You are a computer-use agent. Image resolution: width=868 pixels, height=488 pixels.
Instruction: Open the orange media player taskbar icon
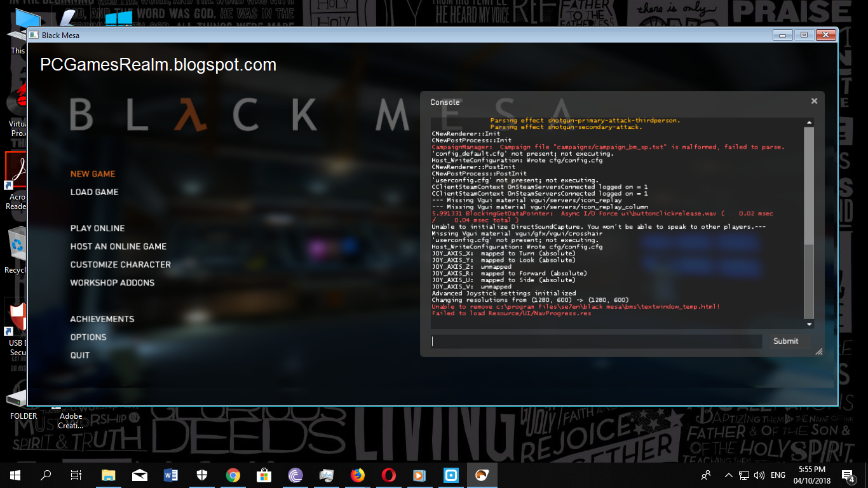[420, 475]
